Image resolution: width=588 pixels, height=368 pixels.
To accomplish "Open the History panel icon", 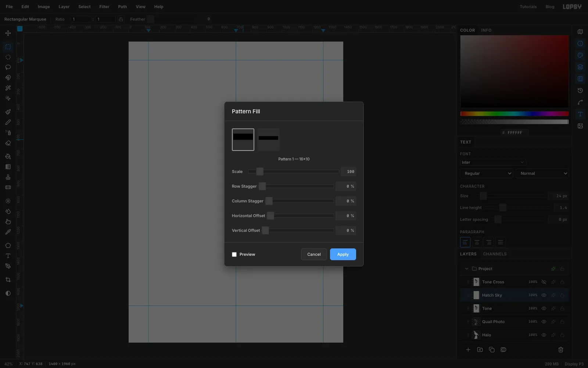I will click(x=580, y=91).
